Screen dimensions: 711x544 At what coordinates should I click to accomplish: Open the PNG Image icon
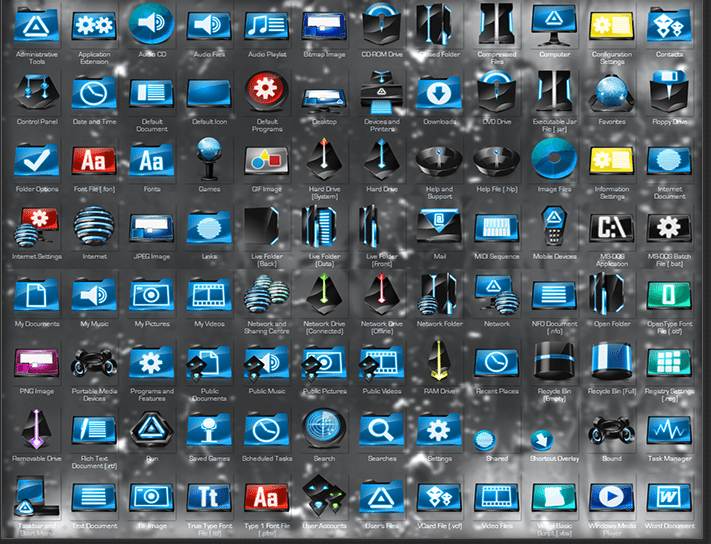37,362
